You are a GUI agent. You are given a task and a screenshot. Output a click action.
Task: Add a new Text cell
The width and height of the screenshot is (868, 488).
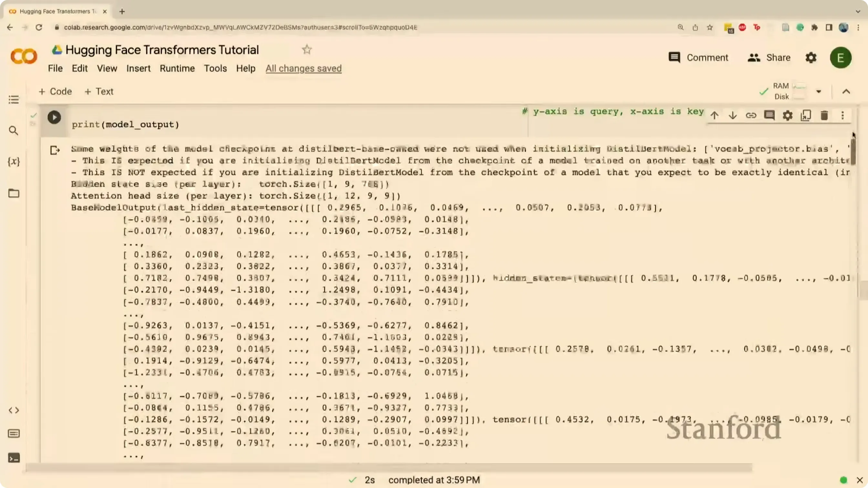click(x=99, y=91)
